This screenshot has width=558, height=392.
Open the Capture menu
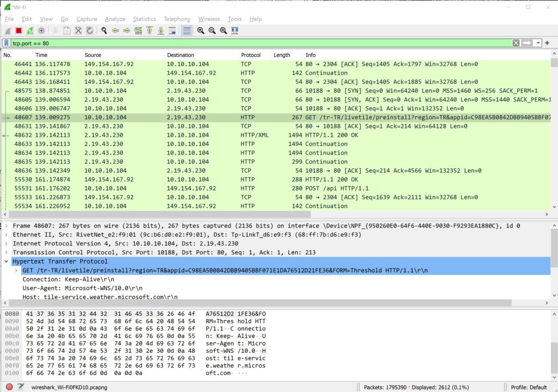(87, 19)
